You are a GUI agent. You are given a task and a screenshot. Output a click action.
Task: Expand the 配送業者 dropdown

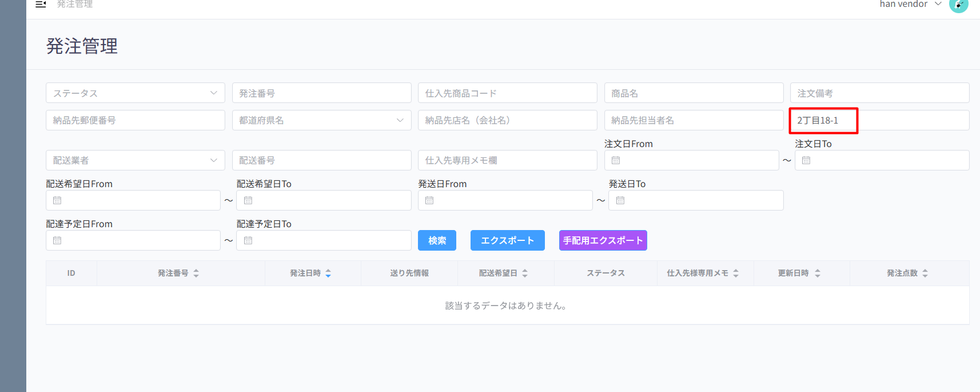point(135,161)
